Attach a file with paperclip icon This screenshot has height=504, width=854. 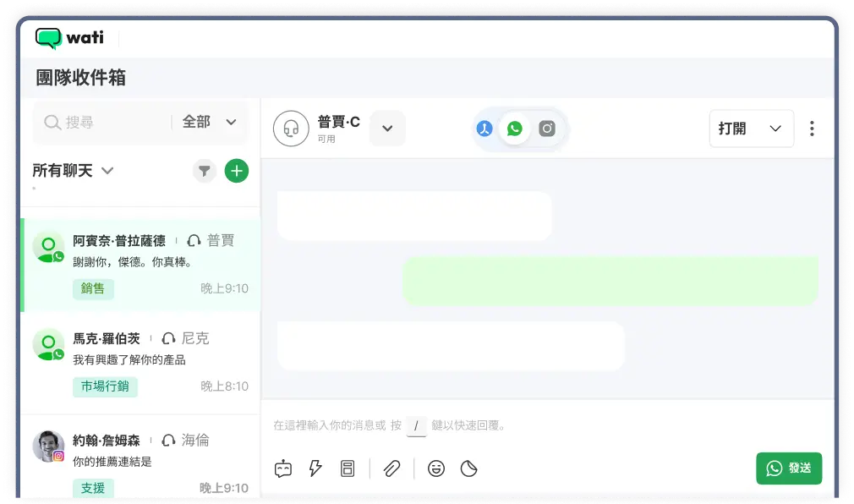391,468
